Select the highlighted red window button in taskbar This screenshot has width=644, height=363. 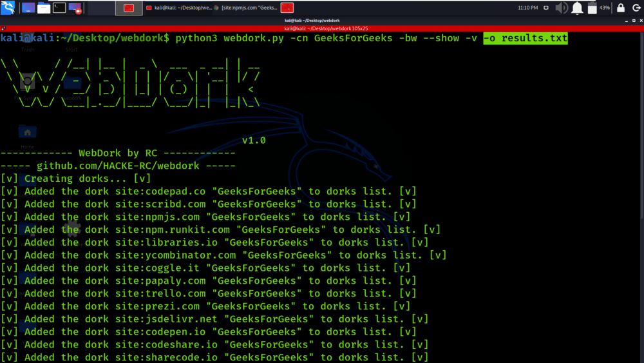129,8
